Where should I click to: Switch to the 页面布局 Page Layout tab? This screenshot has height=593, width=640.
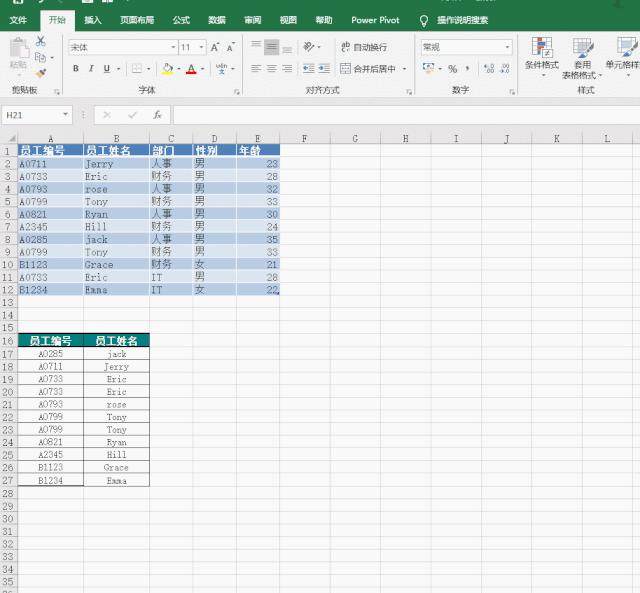click(137, 20)
